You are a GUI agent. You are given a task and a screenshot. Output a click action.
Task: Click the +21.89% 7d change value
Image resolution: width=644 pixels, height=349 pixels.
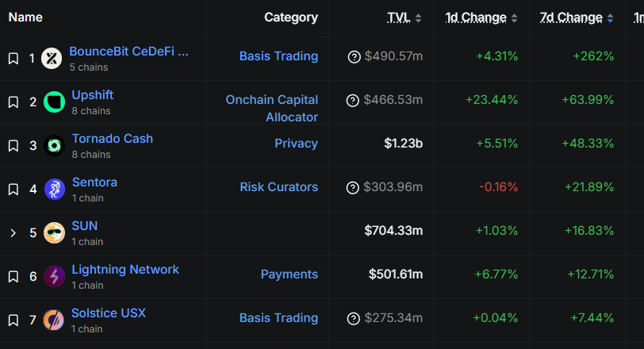[589, 187]
